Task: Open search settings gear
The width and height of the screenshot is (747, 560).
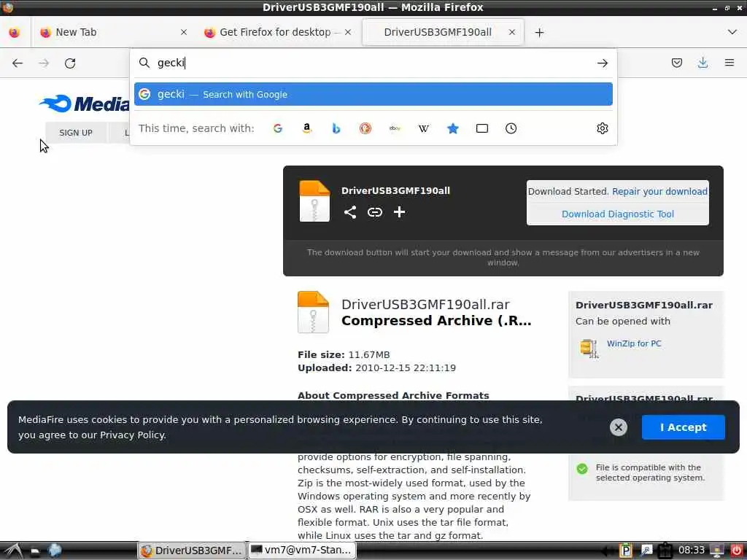Action: (602, 128)
